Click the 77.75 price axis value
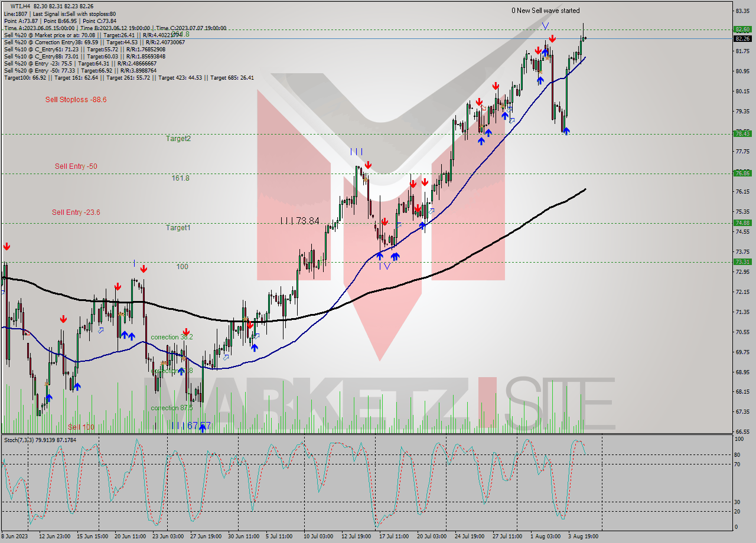Screen dimensions: 756x543 click(x=742, y=151)
